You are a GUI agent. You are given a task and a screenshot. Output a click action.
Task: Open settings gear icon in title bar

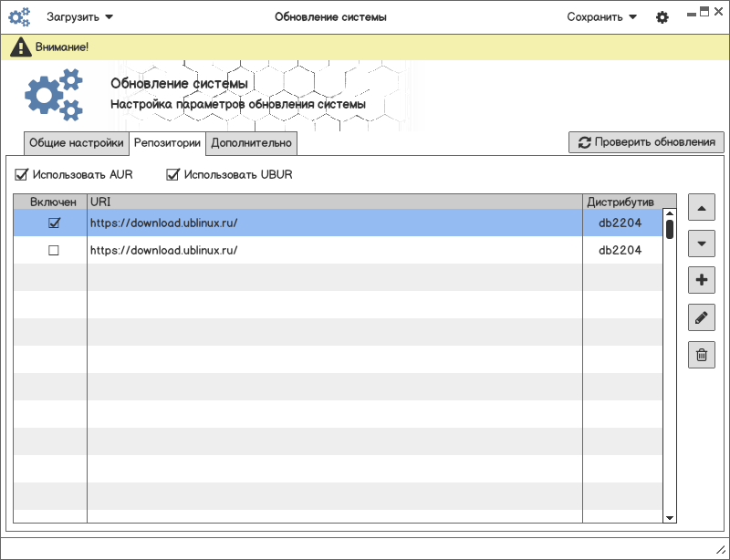tap(662, 17)
